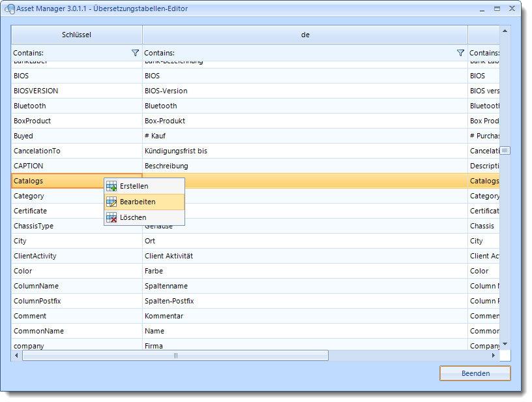Select the ColumnPostfix key cell
532x402 pixels.
[77, 301]
